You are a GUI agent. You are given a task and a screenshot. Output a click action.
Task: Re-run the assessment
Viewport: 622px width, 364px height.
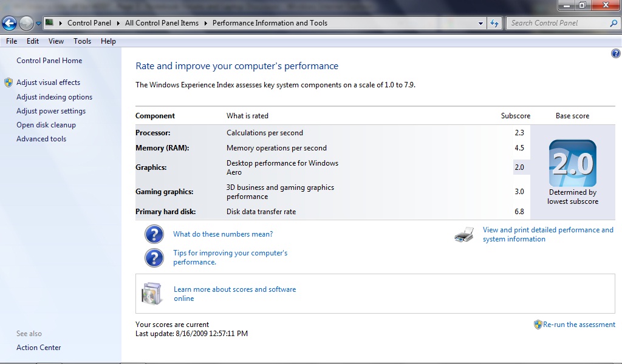[x=579, y=325]
